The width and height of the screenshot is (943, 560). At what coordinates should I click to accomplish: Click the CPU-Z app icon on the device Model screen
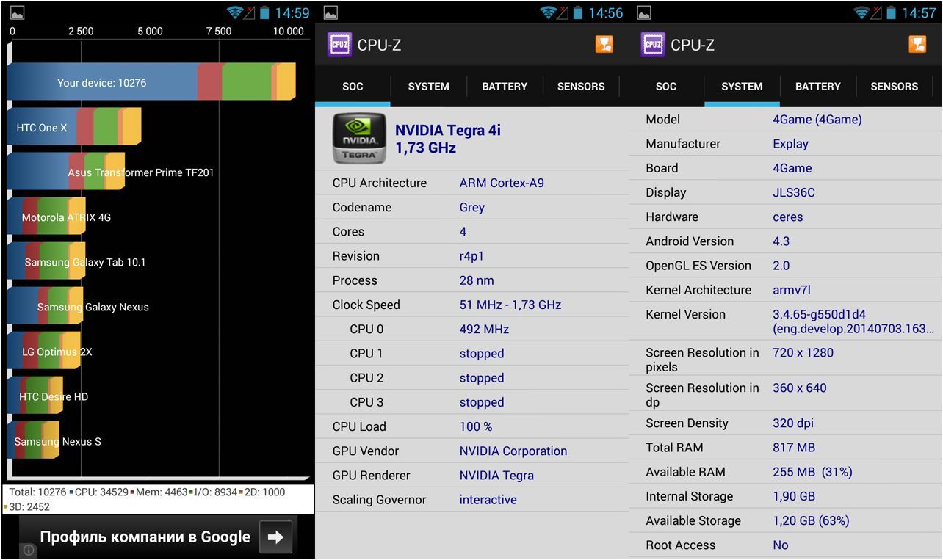pyautogui.click(x=652, y=45)
